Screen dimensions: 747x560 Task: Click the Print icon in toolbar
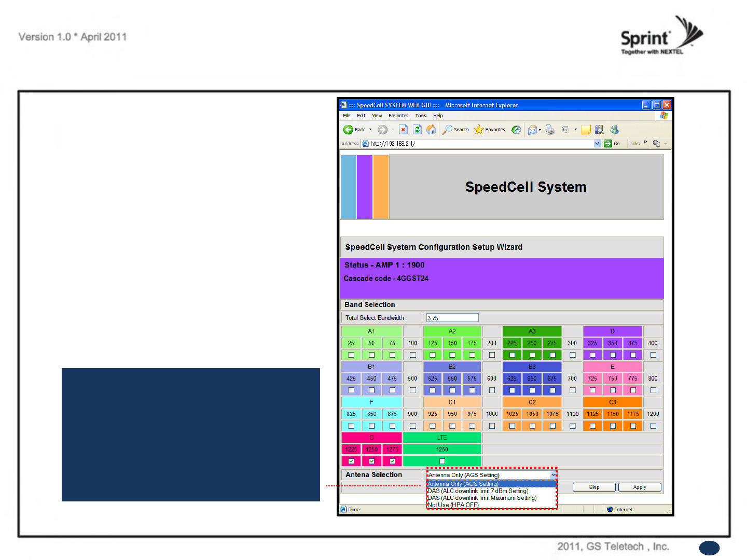(x=550, y=130)
